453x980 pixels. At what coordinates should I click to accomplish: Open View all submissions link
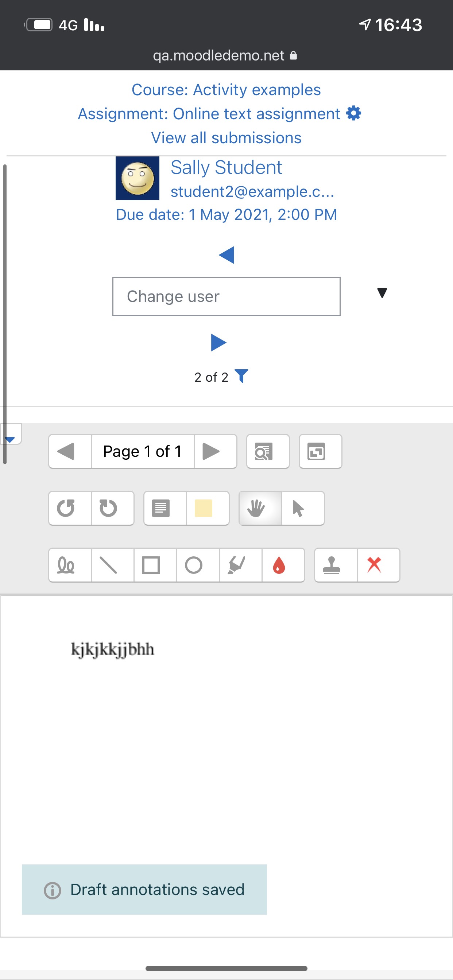226,138
